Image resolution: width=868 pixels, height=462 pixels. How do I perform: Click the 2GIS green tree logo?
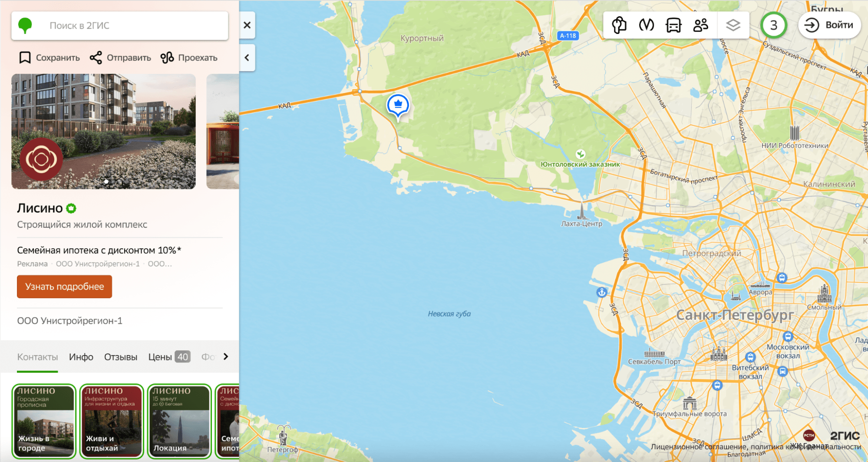tap(25, 26)
